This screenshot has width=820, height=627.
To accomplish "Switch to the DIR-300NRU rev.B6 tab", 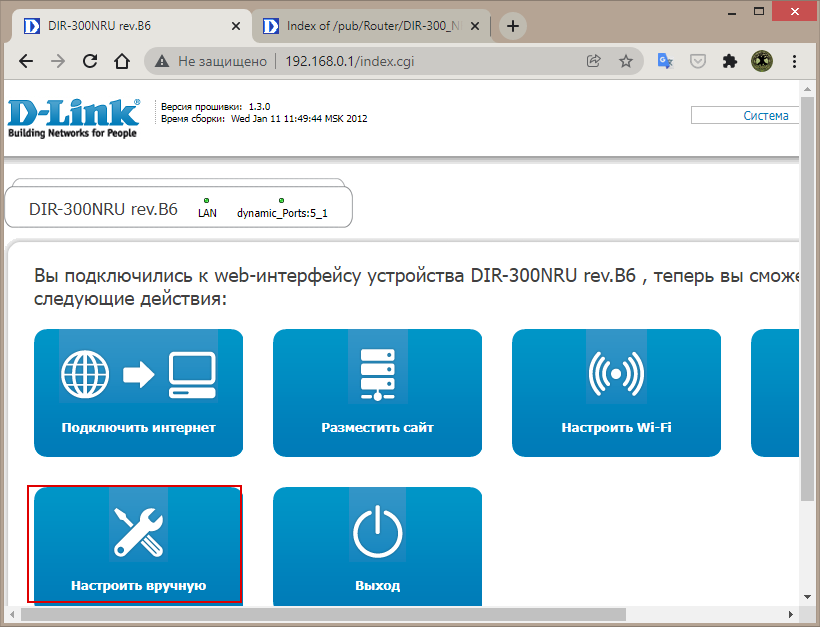I will coord(130,26).
